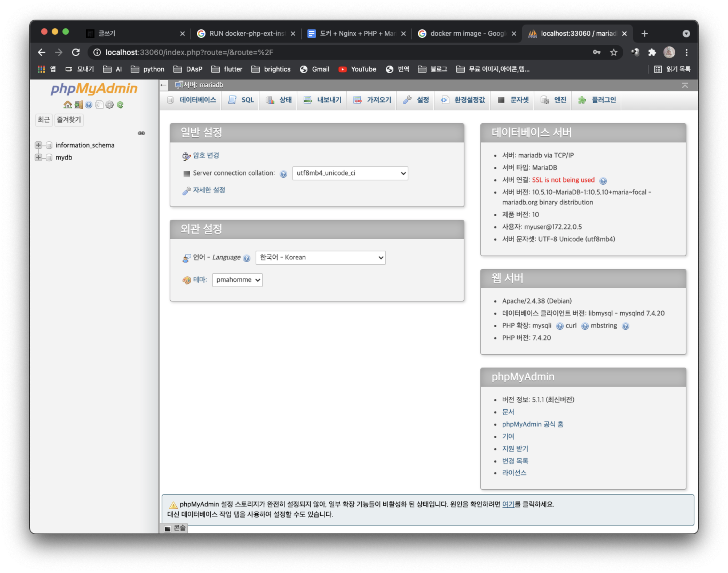Click help icon next to SSL warning
The height and width of the screenshot is (573, 728).
click(x=603, y=181)
